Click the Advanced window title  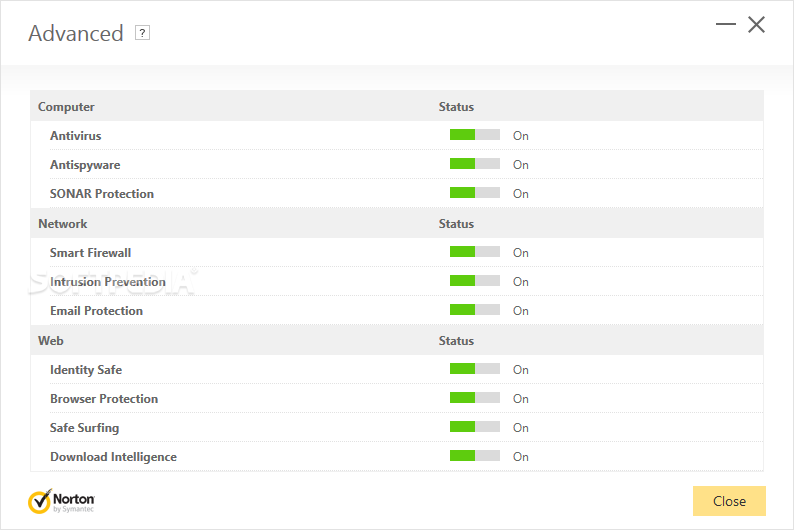(x=76, y=33)
